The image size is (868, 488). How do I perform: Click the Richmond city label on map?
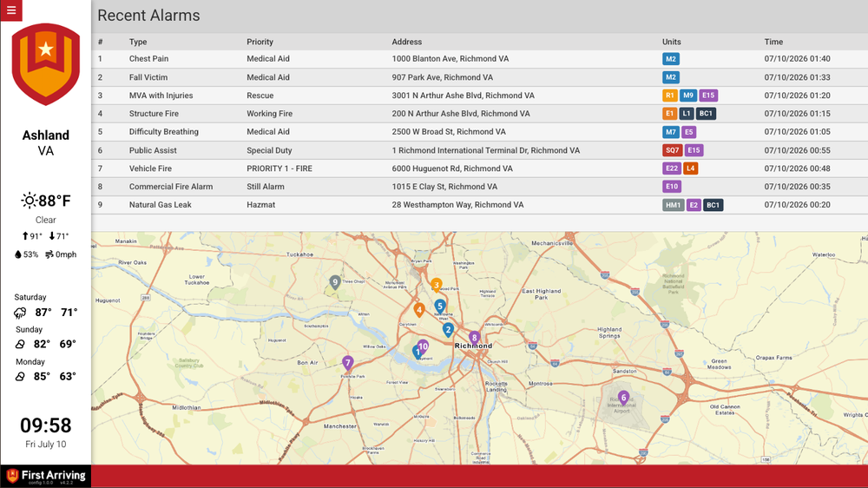point(473,346)
